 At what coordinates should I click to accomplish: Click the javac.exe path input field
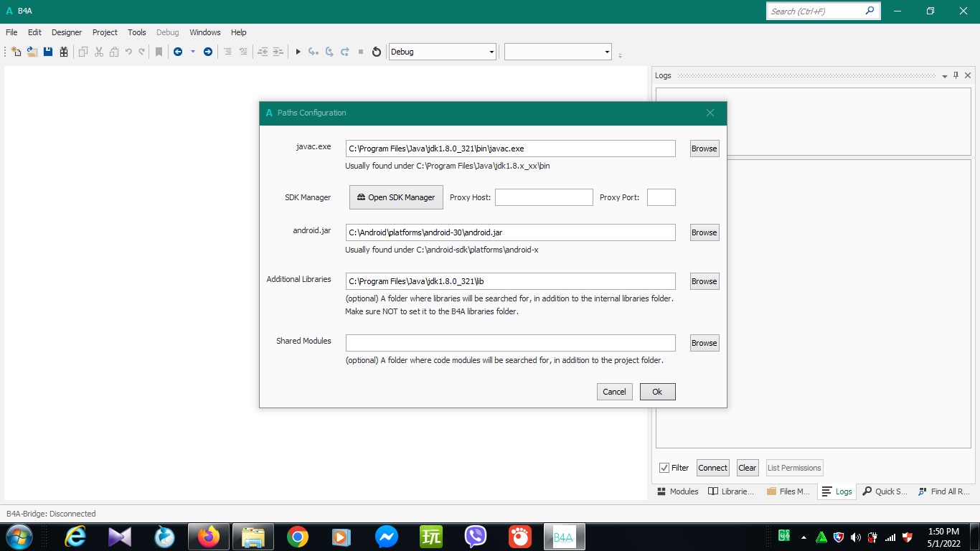click(x=511, y=149)
